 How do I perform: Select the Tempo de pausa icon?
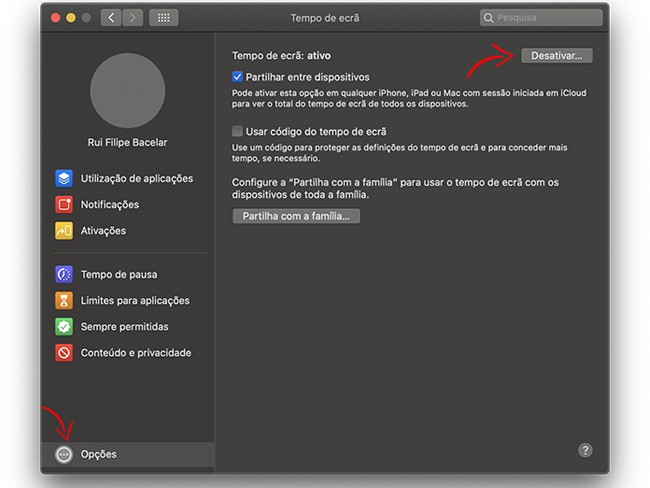click(x=64, y=274)
